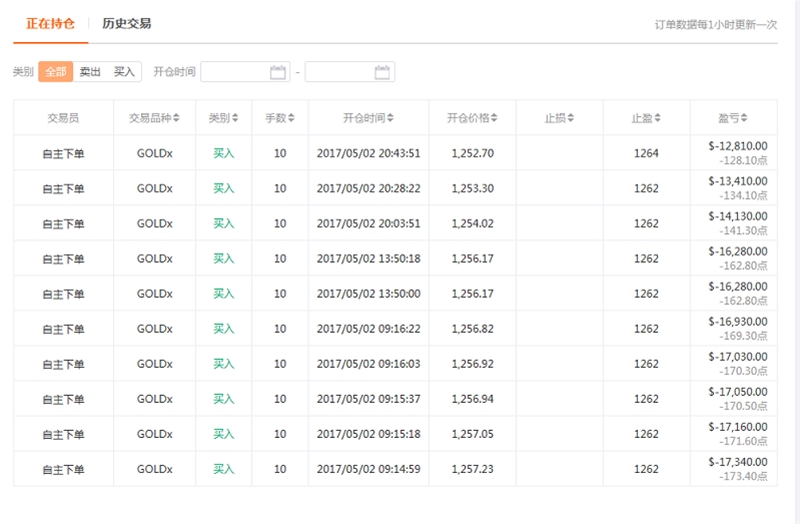The width and height of the screenshot is (800, 524).
Task: Click take-profit value 1264
Action: click(x=646, y=153)
